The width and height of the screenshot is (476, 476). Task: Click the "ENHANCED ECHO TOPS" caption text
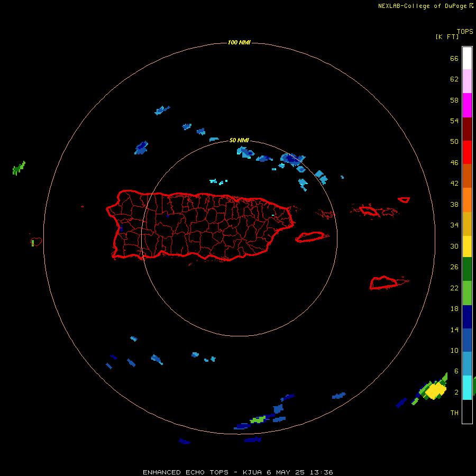(186, 472)
